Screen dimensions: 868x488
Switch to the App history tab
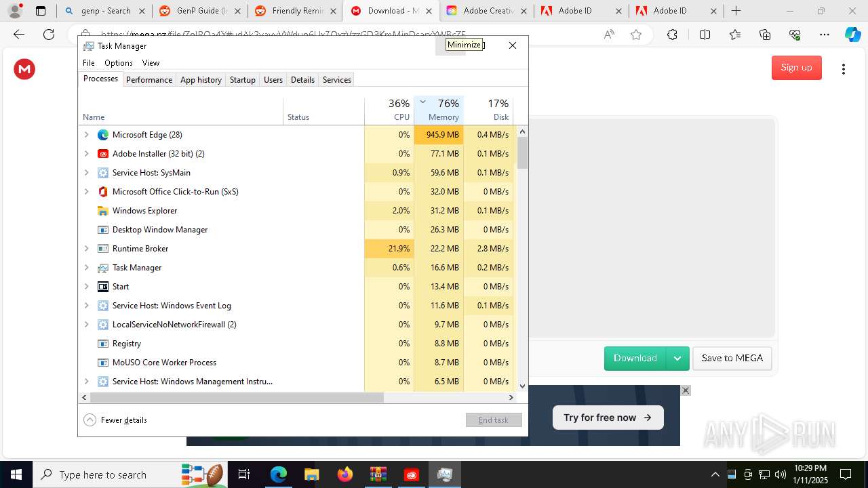point(201,80)
